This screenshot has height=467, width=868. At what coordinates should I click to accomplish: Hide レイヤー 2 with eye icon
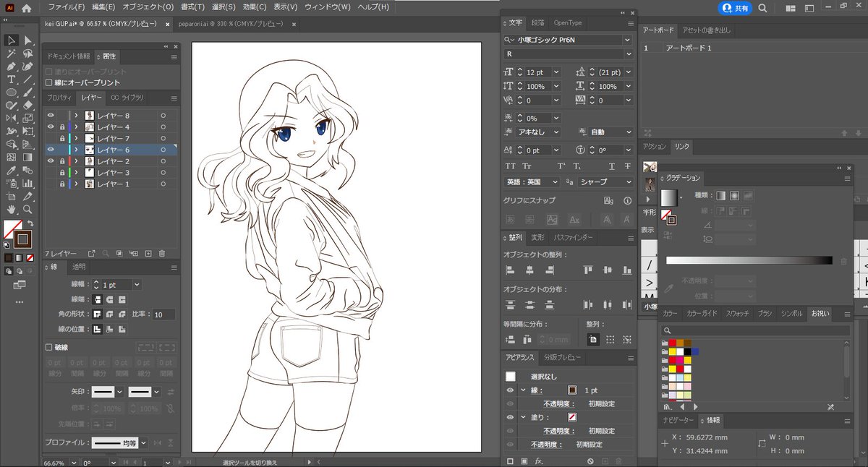coord(51,161)
